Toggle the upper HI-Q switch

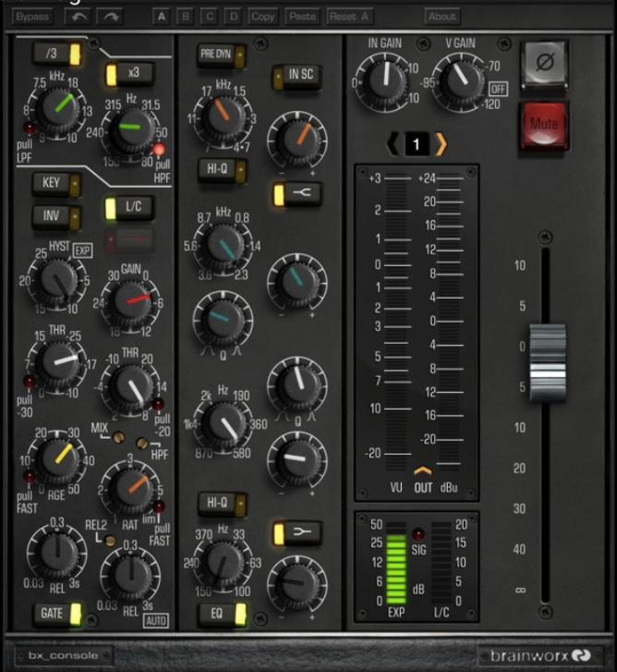pos(223,170)
